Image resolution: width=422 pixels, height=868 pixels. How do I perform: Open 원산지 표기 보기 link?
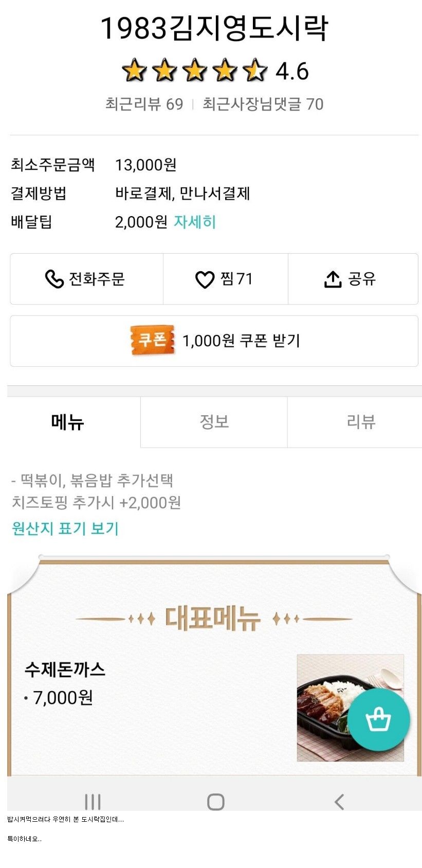65,528
